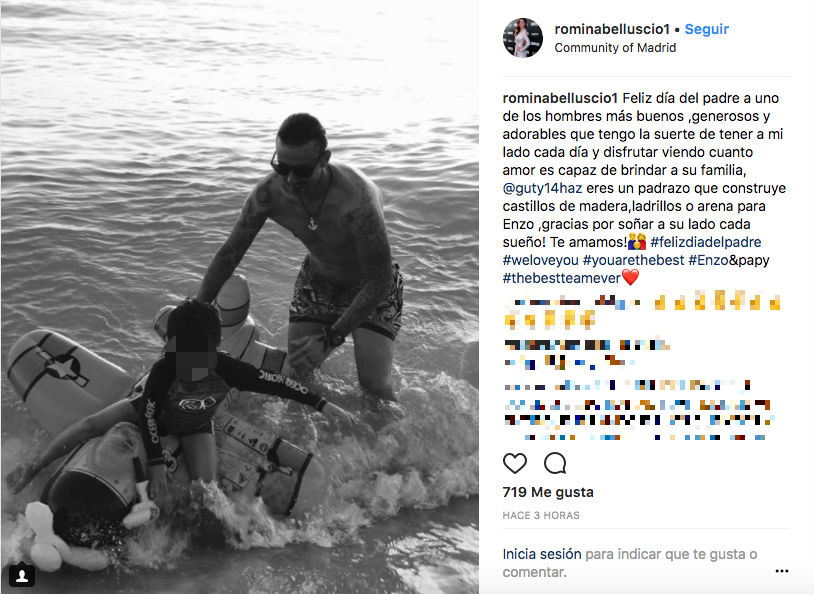Open the #youarethebest hashtag
The height and width of the screenshot is (594, 814).
tap(633, 260)
